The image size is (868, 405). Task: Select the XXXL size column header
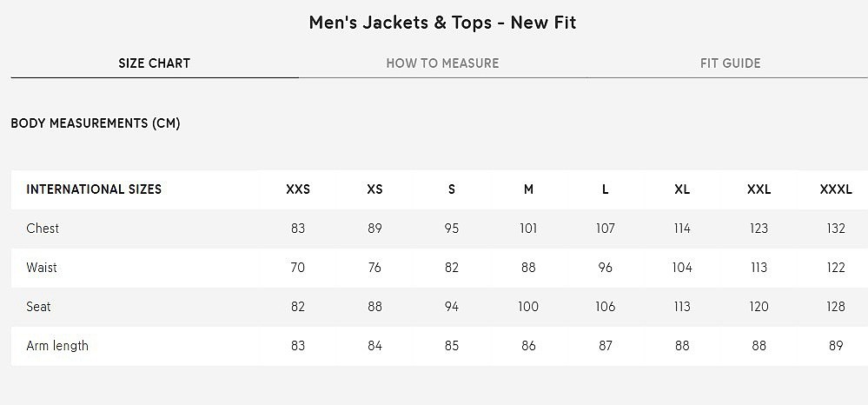click(x=836, y=189)
